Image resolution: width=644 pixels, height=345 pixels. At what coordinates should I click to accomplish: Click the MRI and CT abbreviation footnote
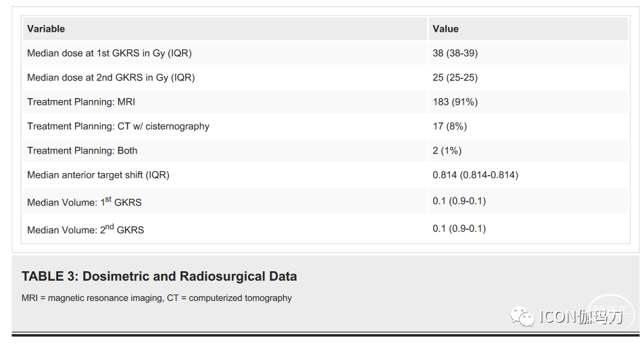point(157,298)
